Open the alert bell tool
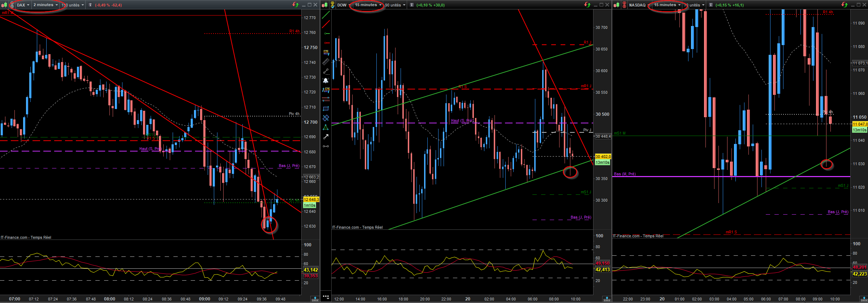Image resolution: width=868 pixels, height=303 pixels. [326, 80]
